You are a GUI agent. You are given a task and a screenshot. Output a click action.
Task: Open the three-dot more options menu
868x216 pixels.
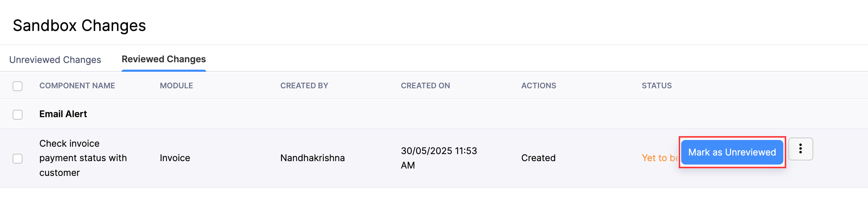tap(800, 149)
